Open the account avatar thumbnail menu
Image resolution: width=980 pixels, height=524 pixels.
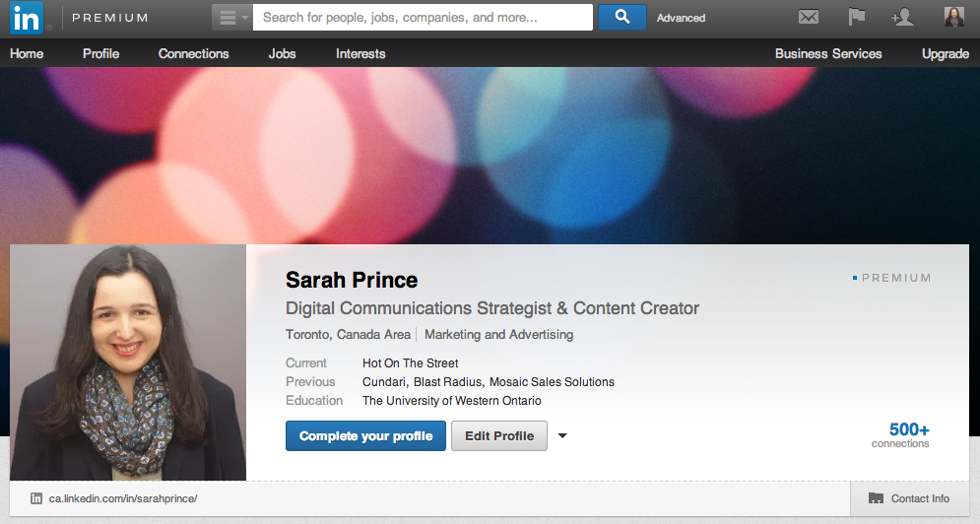953,17
